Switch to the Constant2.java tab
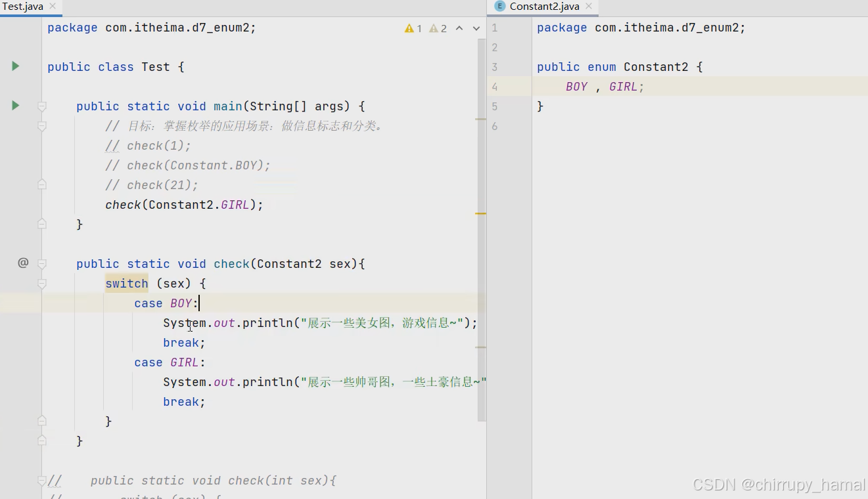 [544, 7]
